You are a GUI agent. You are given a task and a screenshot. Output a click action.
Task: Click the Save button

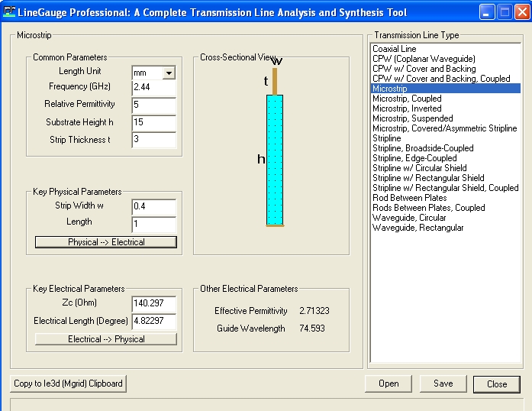pos(443,383)
